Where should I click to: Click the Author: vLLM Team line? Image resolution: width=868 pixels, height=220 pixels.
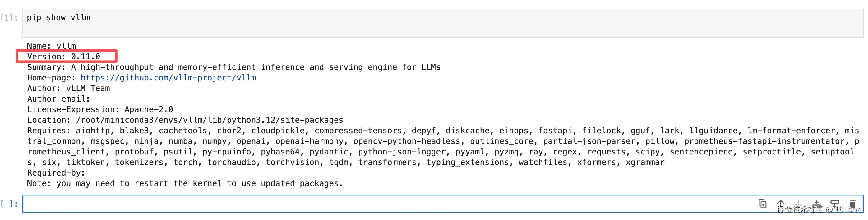(x=68, y=88)
